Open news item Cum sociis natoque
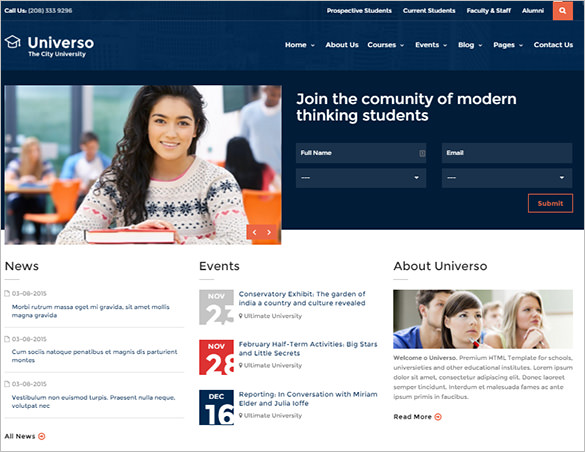 pyautogui.click(x=94, y=356)
